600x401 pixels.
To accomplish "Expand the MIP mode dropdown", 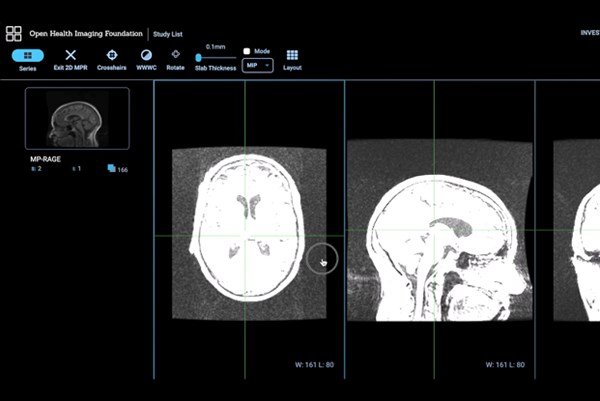I will click(x=257, y=65).
